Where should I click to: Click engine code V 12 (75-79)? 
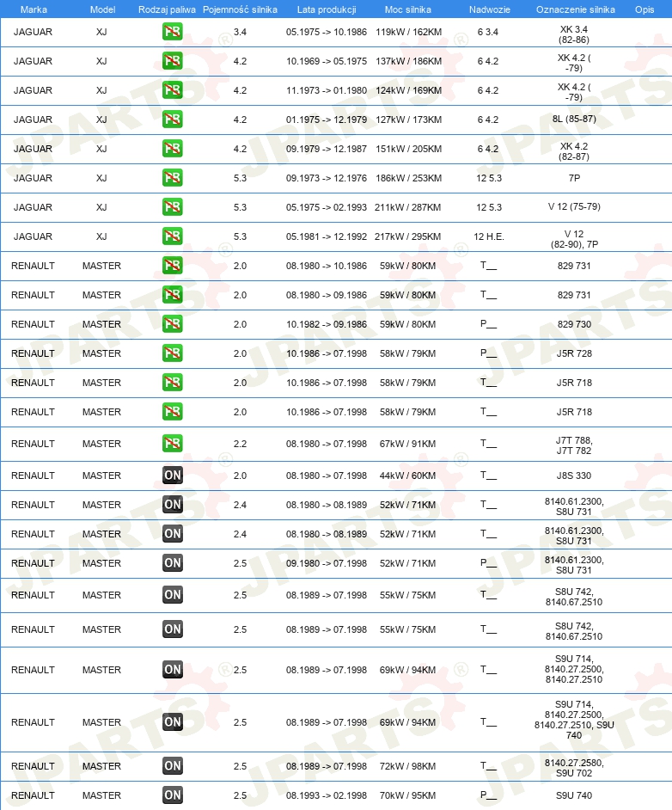[574, 206]
